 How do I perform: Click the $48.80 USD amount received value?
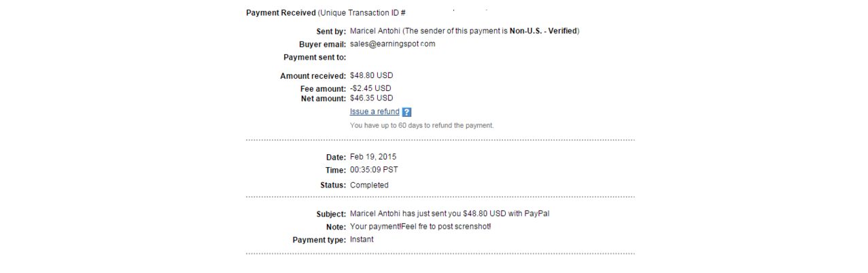pos(371,75)
